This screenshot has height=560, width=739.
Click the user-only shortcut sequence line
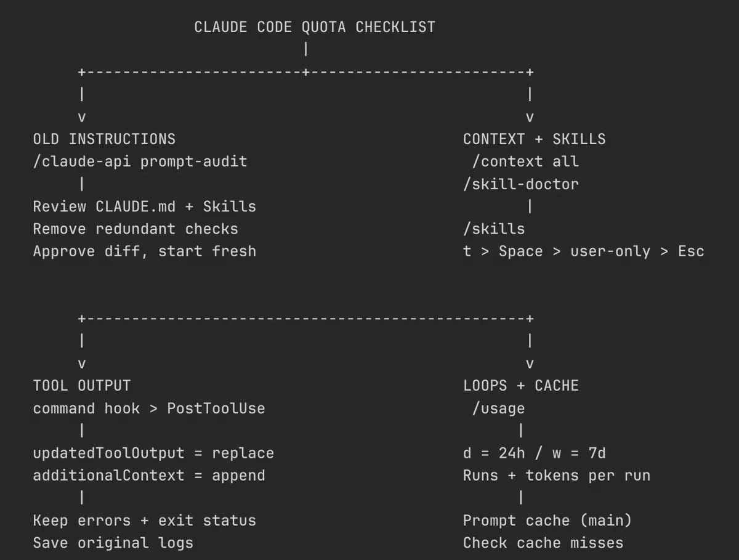pos(583,251)
